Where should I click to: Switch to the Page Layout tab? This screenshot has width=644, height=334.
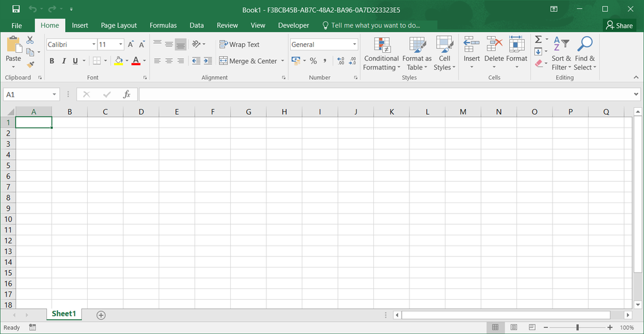click(x=119, y=25)
